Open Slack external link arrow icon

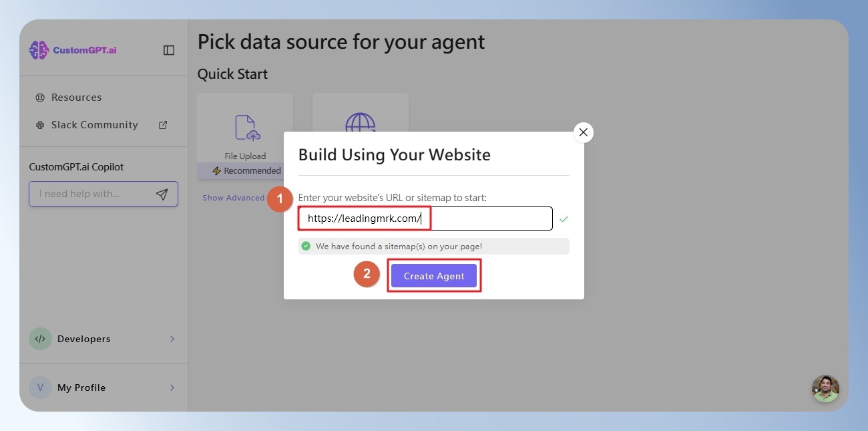[163, 125]
